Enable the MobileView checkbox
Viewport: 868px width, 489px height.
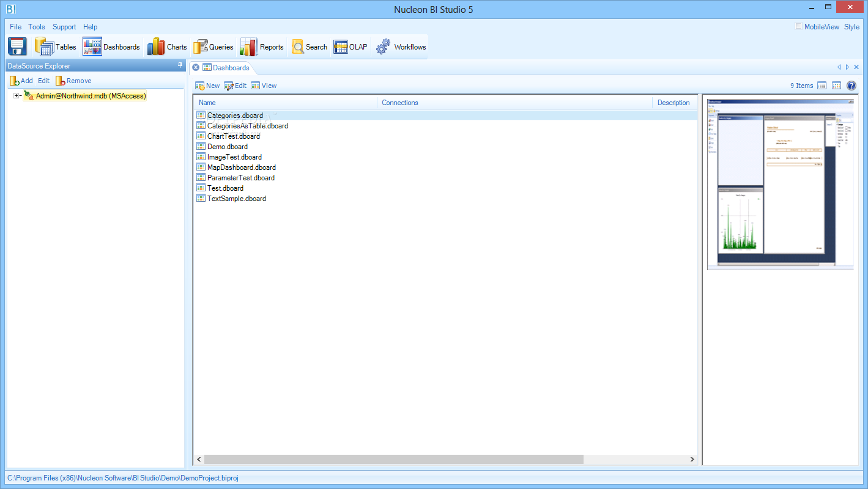(798, 26)
